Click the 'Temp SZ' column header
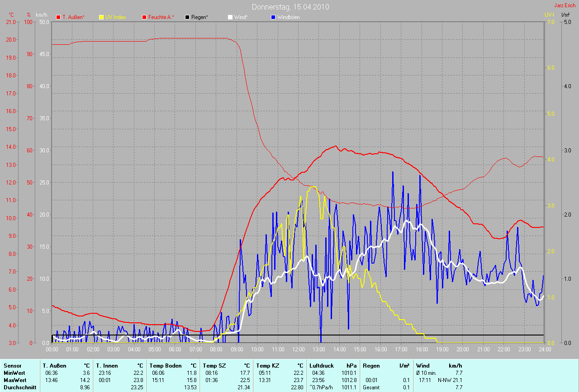The height and width of the screenshot is (392, 579). [x=214, y=365]
